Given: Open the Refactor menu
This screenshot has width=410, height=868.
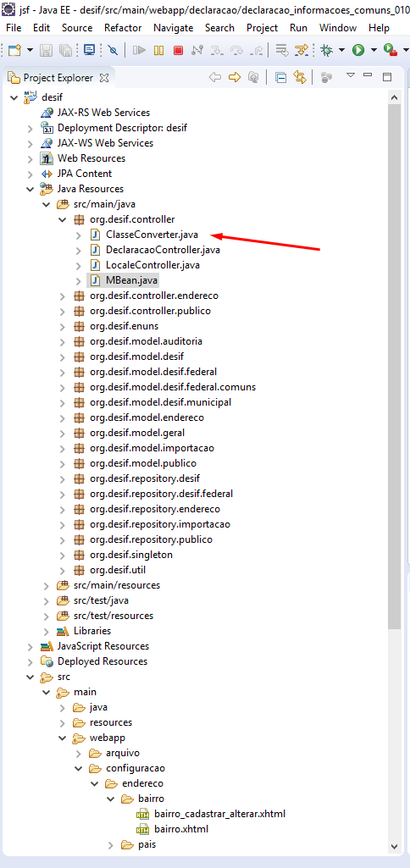Looking at the screenshot, I should (123, 28).
